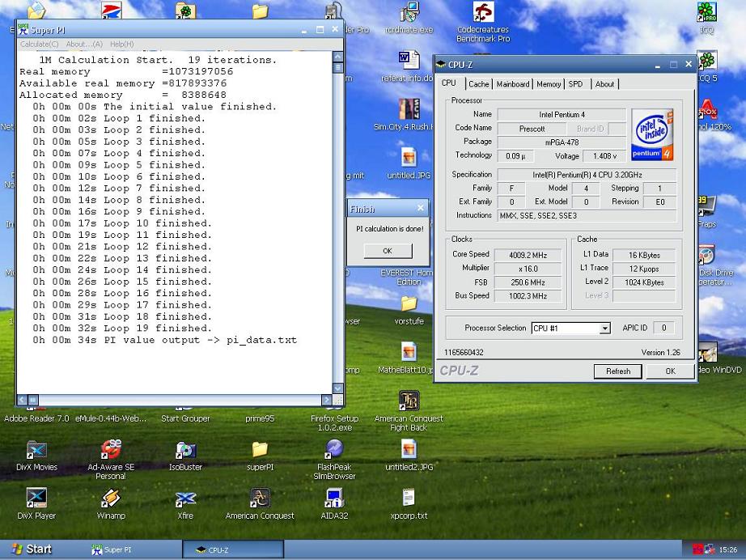This screenshot has width=746, height=560.
Task: Open the Ad-Aware SE Personal icon
Action: click(111, 450)
